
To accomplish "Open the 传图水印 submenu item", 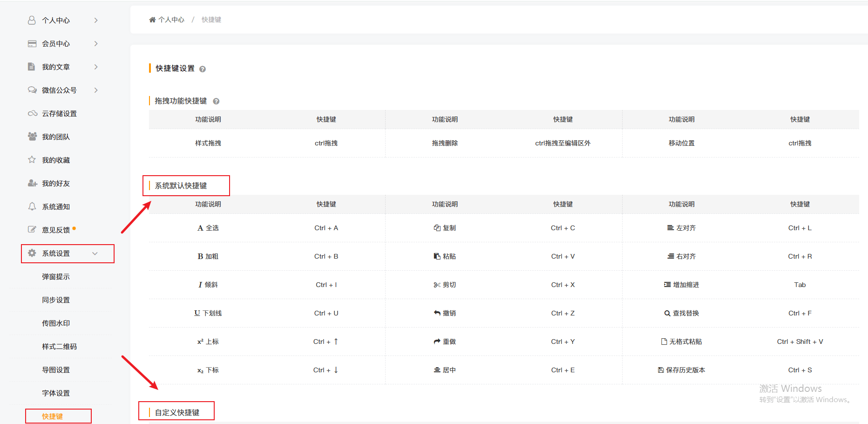I will [x=56, y=323].
